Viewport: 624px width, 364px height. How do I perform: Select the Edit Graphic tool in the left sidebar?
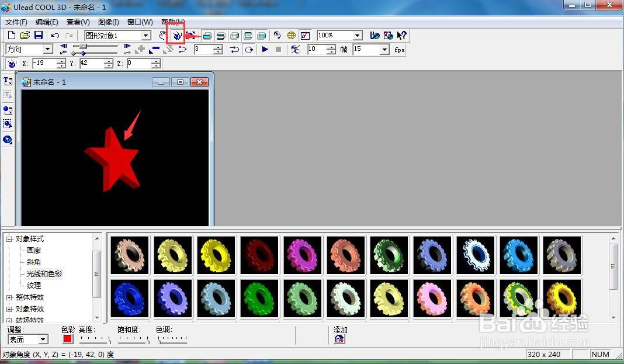pos(8,123)
